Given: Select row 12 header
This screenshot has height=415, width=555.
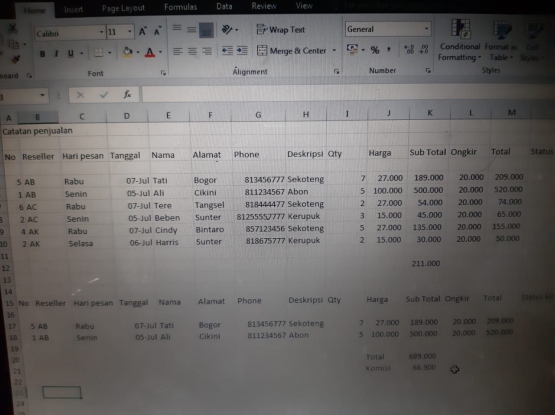Looking at the screenshot, I should (6, 268).
